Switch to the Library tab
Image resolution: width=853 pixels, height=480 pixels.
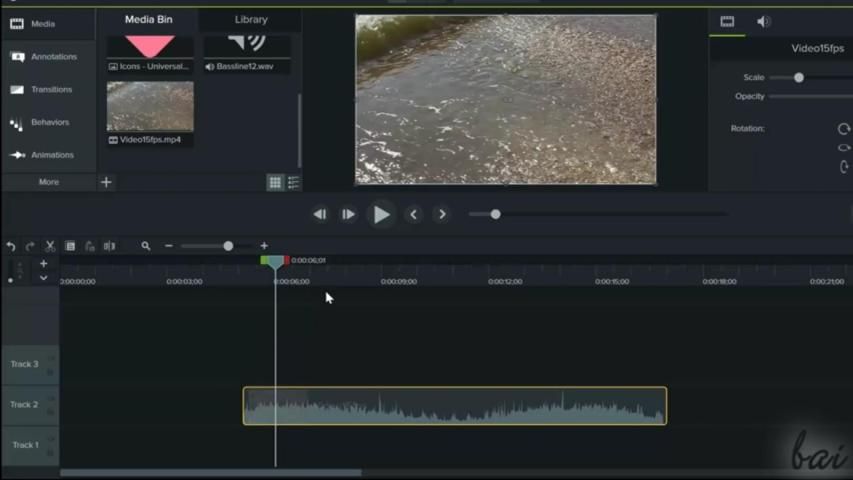click(x=251, y=19)
